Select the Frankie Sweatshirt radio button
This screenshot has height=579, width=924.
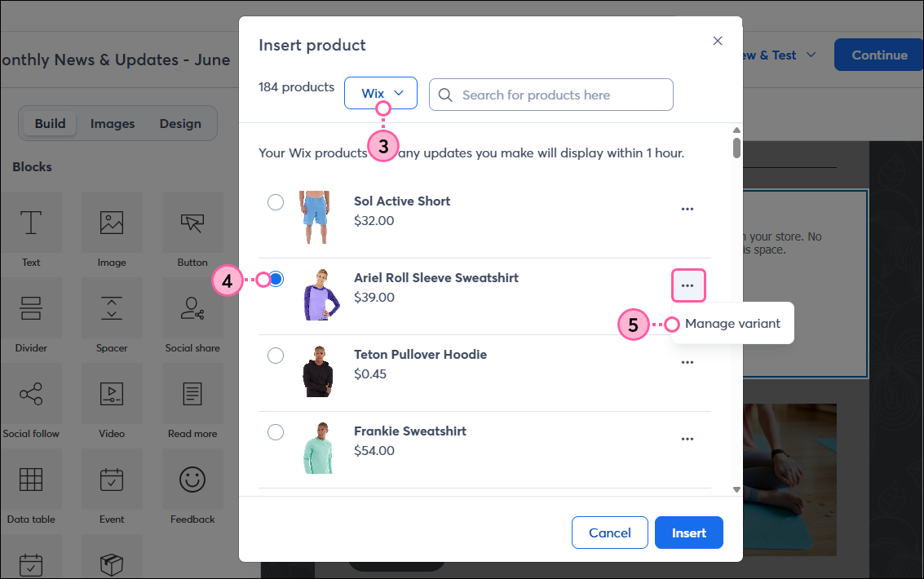coord(276,431)
